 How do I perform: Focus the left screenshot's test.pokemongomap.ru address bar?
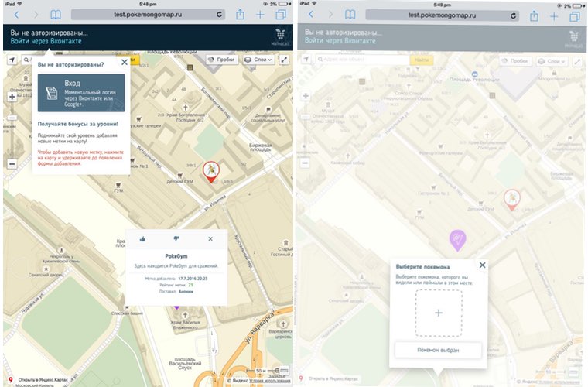pyautogui.click(x=148, y=15)
